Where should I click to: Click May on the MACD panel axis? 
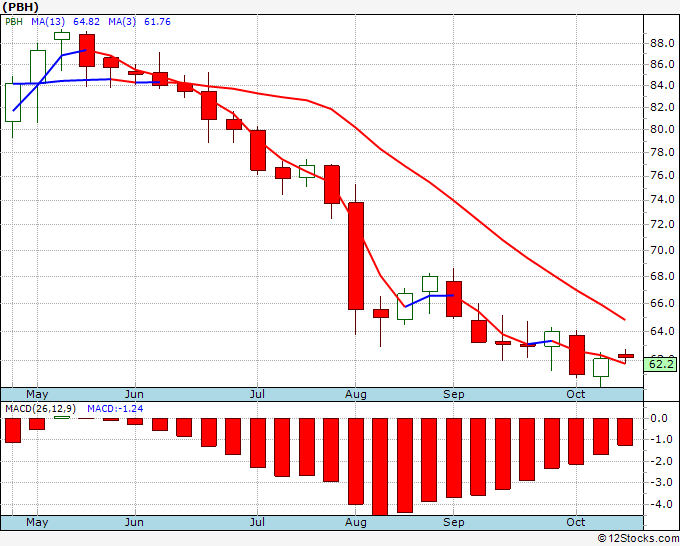point(37,522)
